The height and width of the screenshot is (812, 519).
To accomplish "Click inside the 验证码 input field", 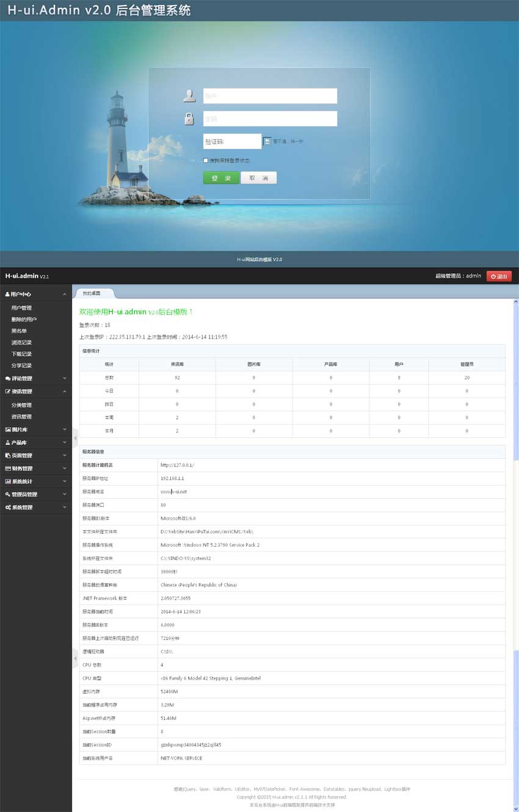I will tap(232, 141).
